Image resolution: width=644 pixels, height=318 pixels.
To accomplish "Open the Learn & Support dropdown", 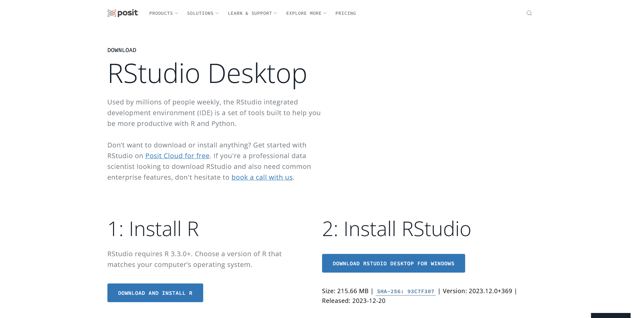I will coord(253,13).
